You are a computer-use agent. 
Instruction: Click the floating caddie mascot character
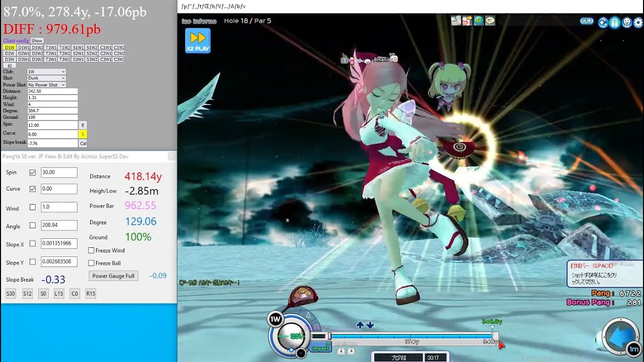[x=449, y=86]
